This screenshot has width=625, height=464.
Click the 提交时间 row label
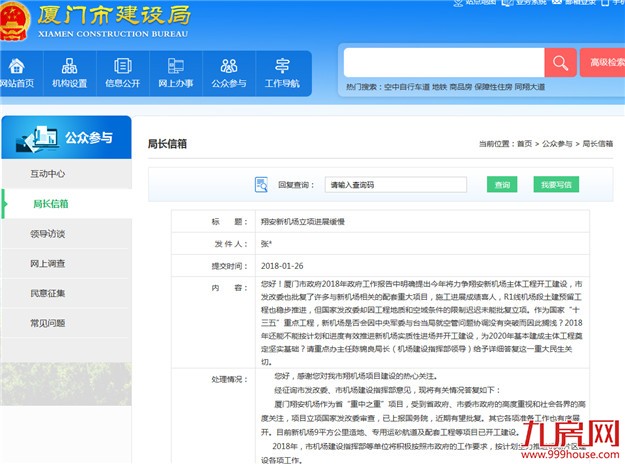(x=229, y=266)
